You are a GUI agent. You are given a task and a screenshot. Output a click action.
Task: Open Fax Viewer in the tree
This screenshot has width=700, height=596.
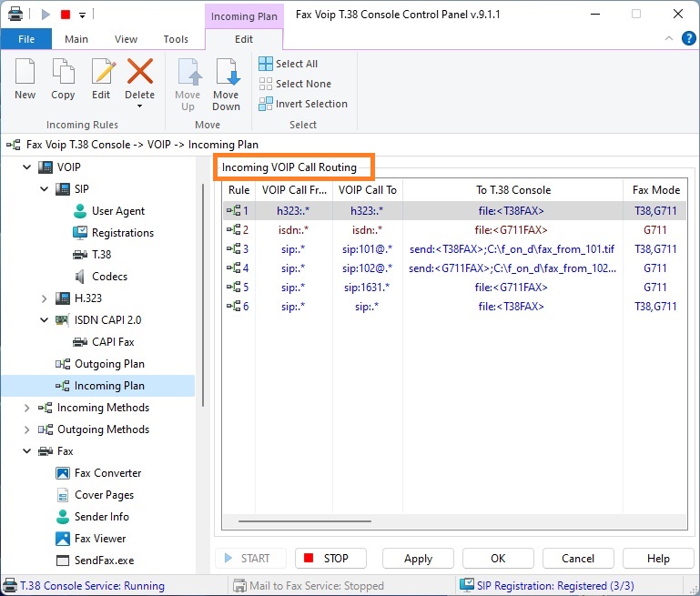pos(91,539)
